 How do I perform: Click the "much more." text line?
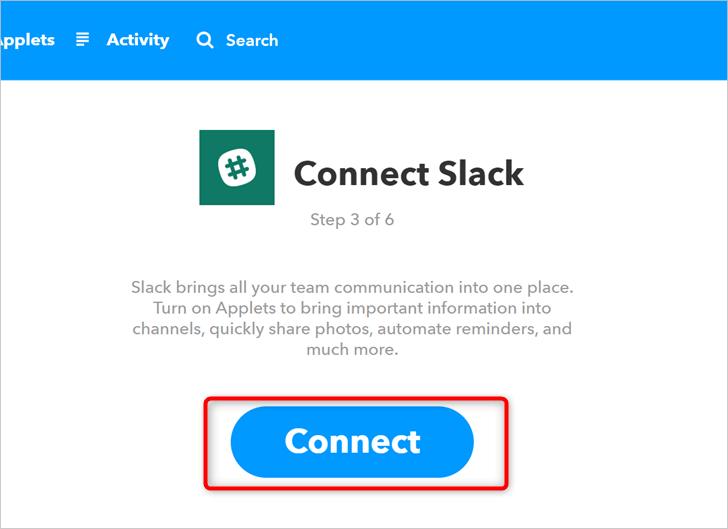coord(352,350)
